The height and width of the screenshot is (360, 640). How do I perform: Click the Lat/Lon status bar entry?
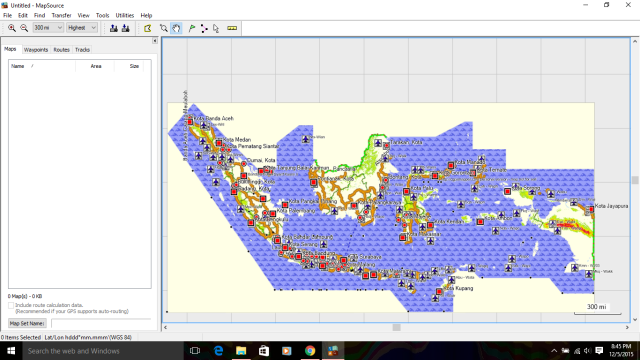(88, 338)
